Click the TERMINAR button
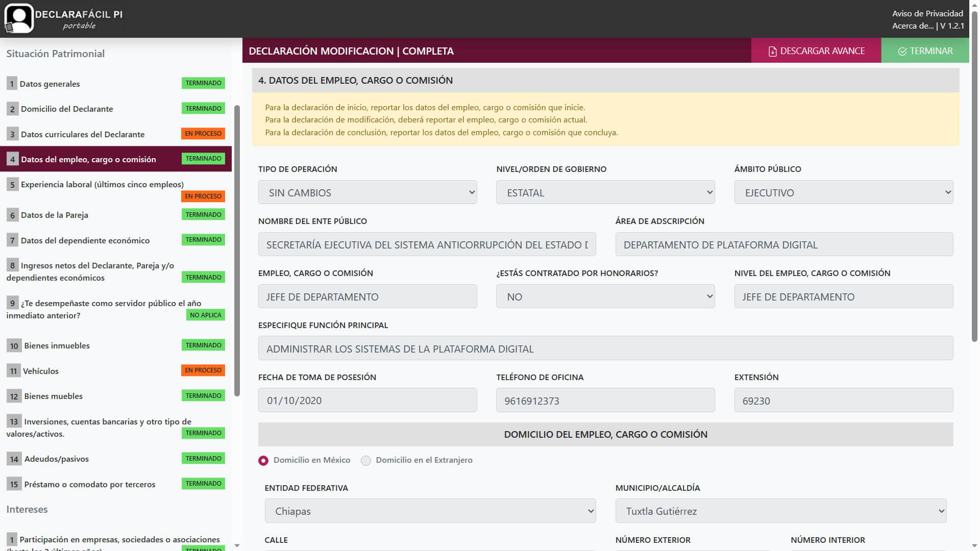This screenshot has height=551, width=980. 925,51
